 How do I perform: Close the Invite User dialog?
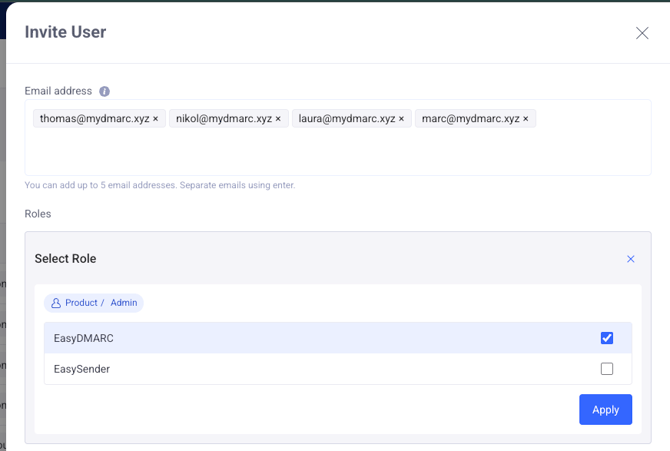pyautogui.click(x=642, y=33)
